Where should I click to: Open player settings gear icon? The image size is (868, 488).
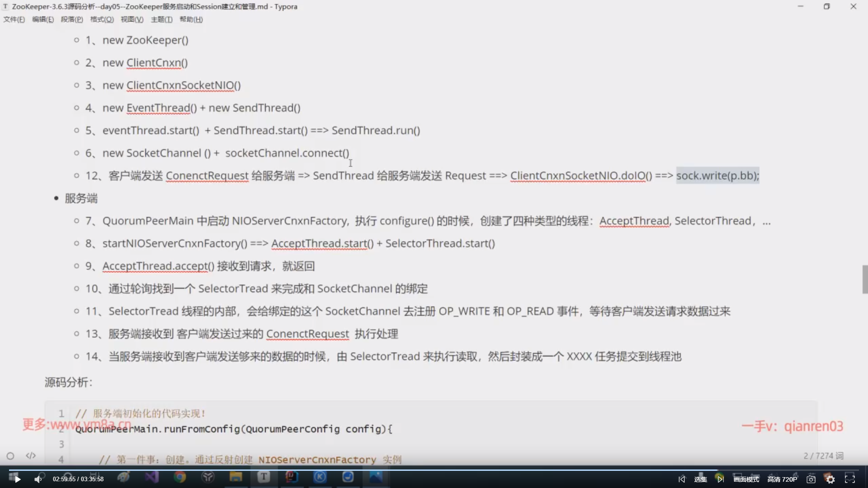[x=830, y=479]
